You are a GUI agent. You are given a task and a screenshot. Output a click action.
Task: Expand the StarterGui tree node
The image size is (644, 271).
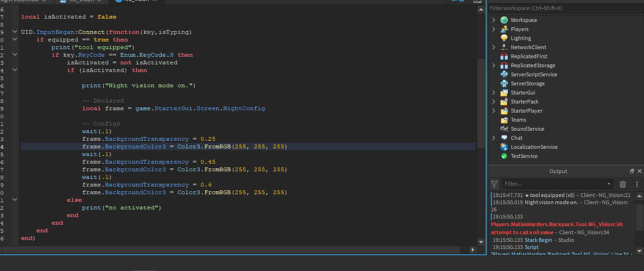[493, 93]
